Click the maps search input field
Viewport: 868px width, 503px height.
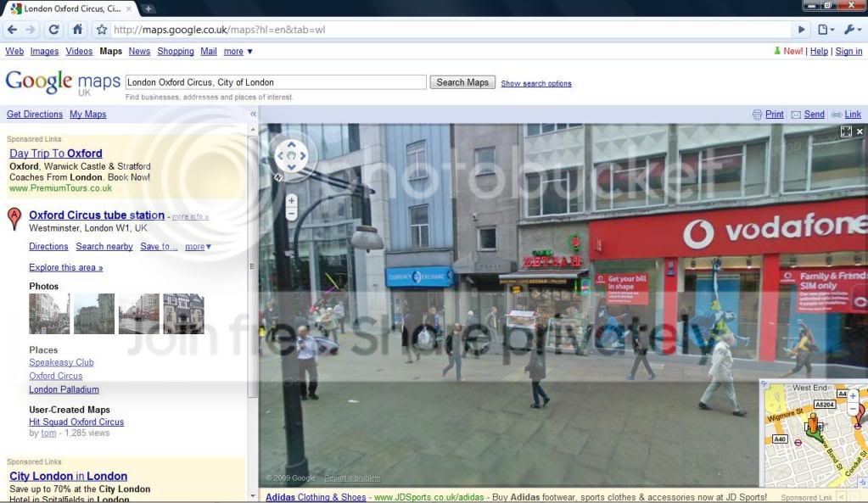coord(276,82)
